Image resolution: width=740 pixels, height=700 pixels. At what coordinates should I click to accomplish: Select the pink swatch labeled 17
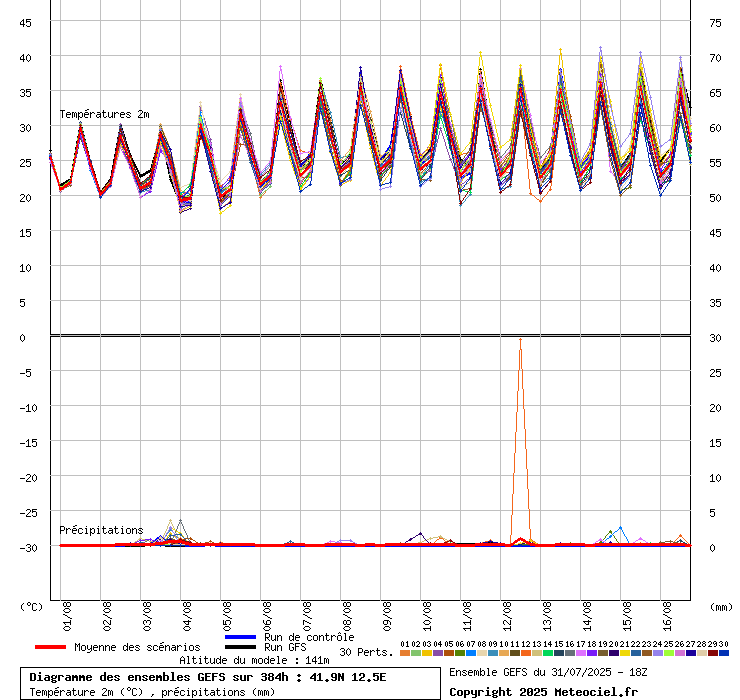click(580, 653)
